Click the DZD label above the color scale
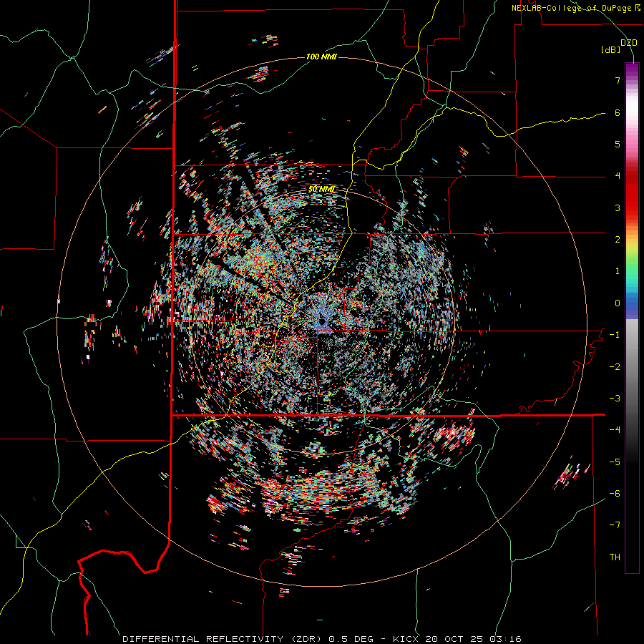This screenshot has width=644, height=644. click(628, 43)
